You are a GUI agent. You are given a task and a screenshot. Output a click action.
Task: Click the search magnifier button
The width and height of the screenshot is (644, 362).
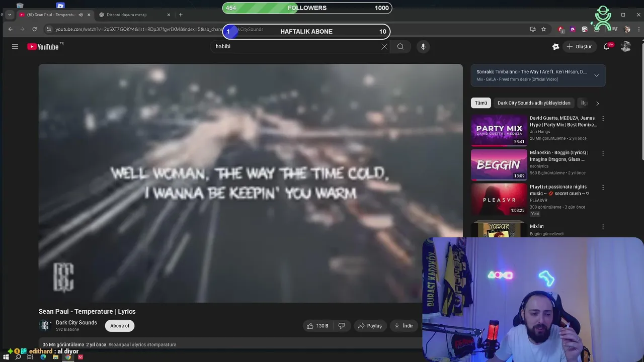pos(400,46)
